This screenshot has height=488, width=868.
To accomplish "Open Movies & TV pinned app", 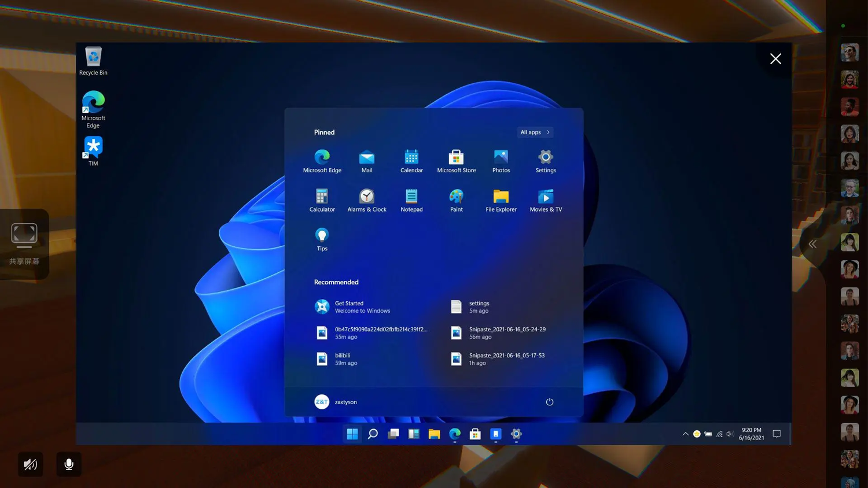I will click(x=546, y=200).
